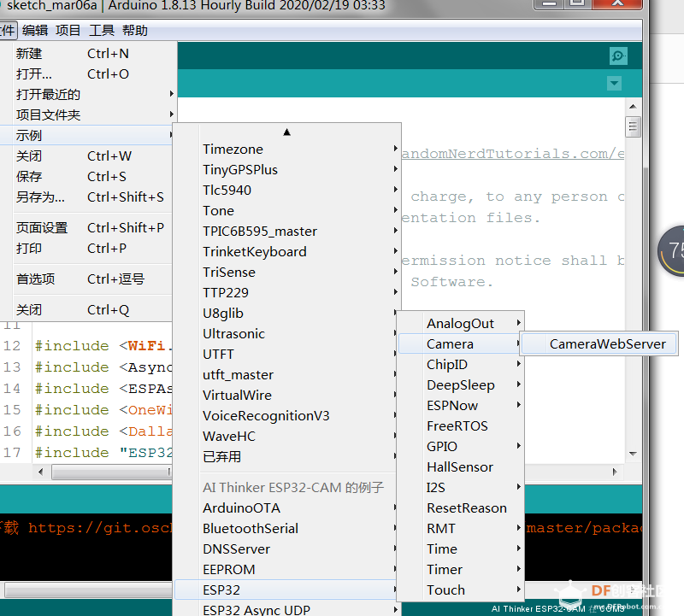Open the utft_master examples submenu
684x616 pixels.
pos(286,374)
